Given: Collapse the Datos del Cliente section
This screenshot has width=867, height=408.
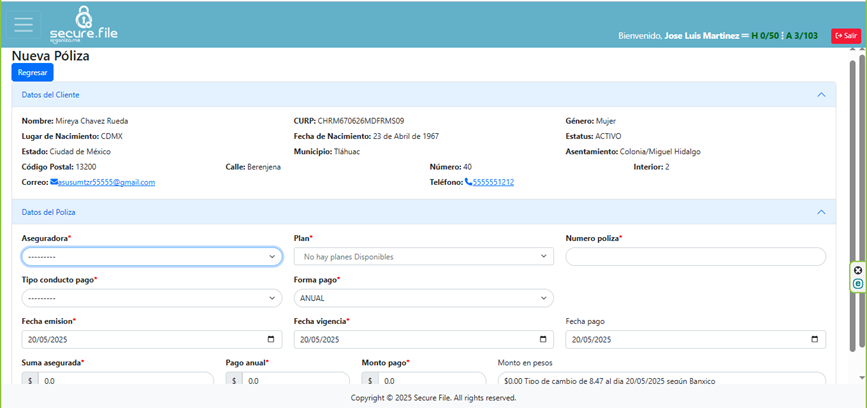Looking at the screenshot, I should point(821,95).
